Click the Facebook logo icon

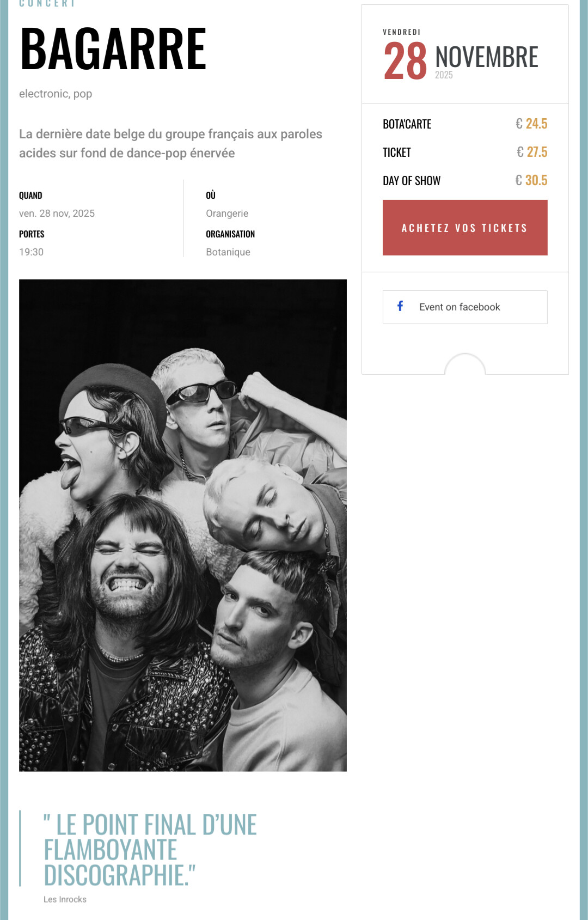(x=400, y=306)
